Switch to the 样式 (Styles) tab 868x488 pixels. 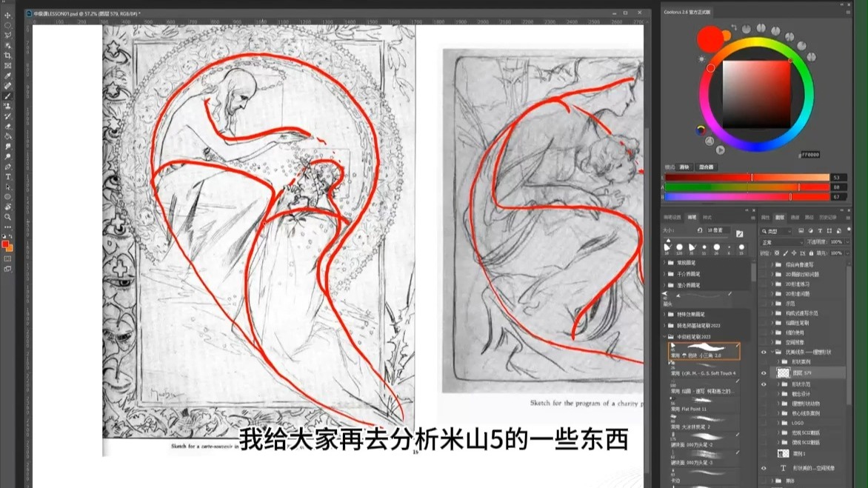click(x=707, y=218)
